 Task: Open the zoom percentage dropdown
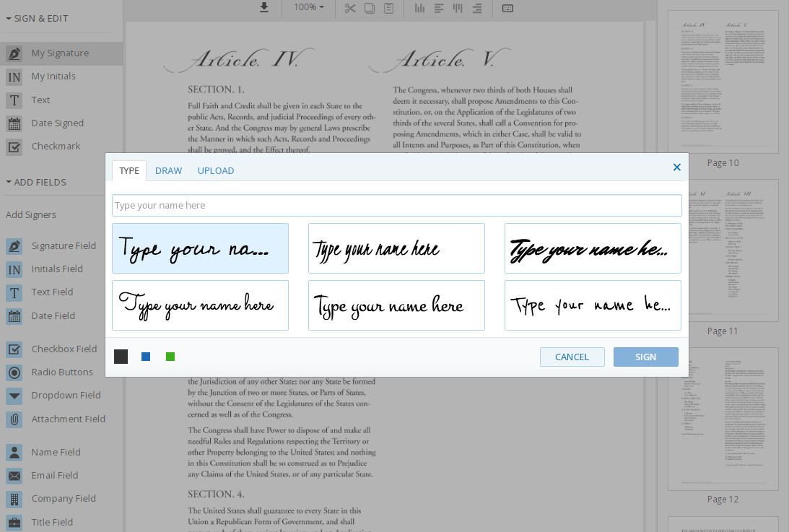308,9
